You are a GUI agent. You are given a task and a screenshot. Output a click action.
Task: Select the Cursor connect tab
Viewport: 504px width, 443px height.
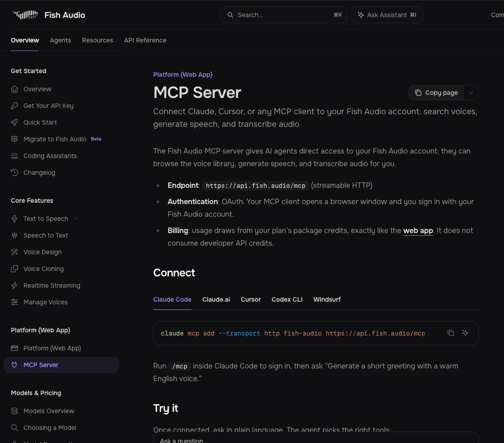(251, 299)
